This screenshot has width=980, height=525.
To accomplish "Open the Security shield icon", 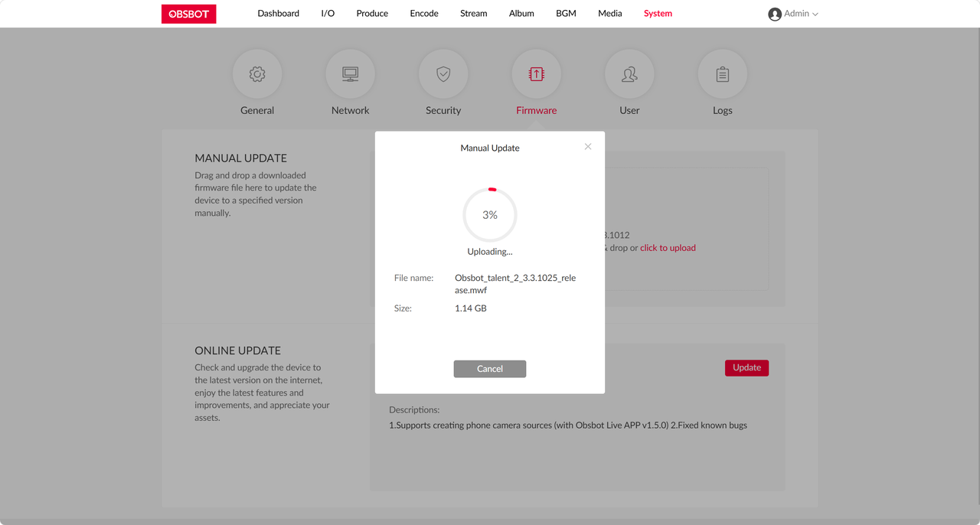I will pyautogui.click(x=443, y=74).
